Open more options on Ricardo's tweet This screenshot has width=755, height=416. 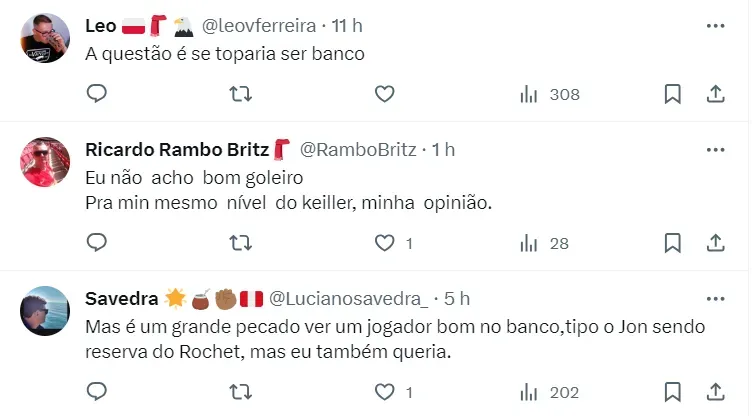coord(715,149)
